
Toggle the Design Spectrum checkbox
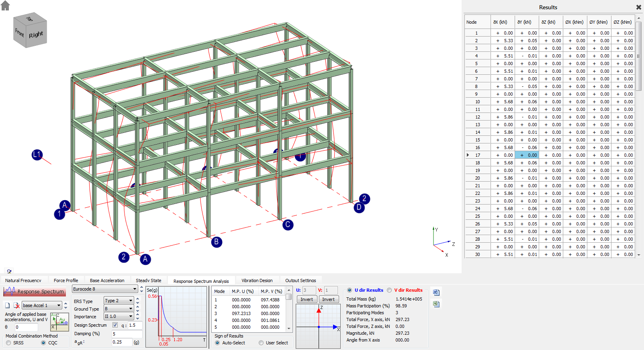pyautogui.click(x=115, y=325)
